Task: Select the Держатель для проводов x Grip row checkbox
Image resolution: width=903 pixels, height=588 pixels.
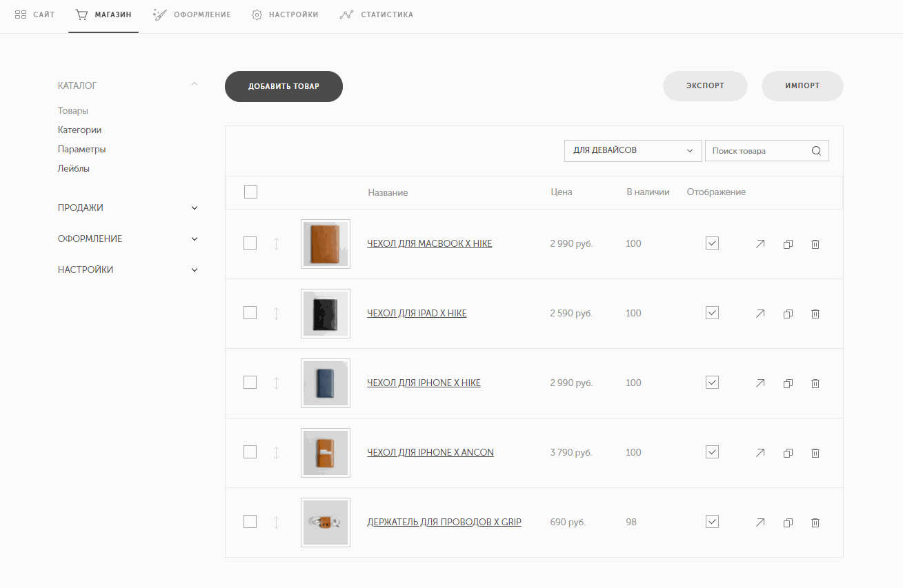Action: coord(250,522)
